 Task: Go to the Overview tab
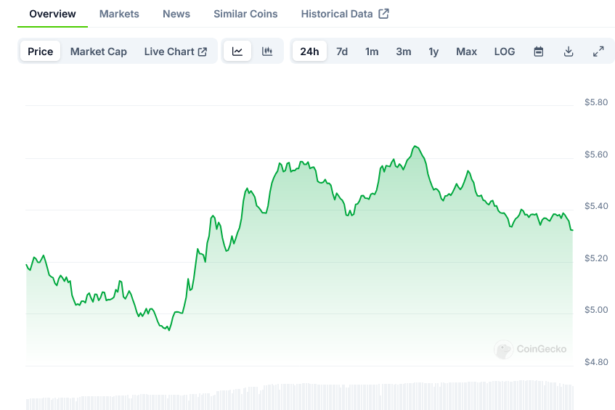point(52,14)
